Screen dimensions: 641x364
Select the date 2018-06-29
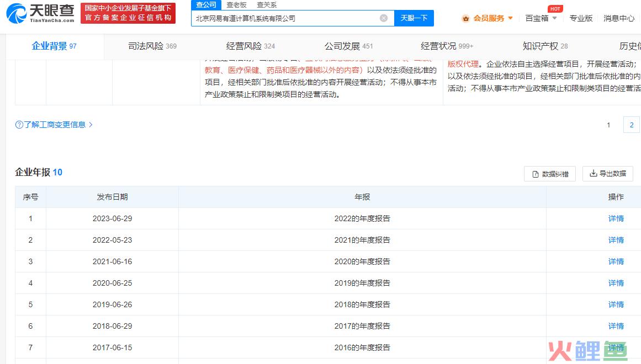click(x=113, y=326)
